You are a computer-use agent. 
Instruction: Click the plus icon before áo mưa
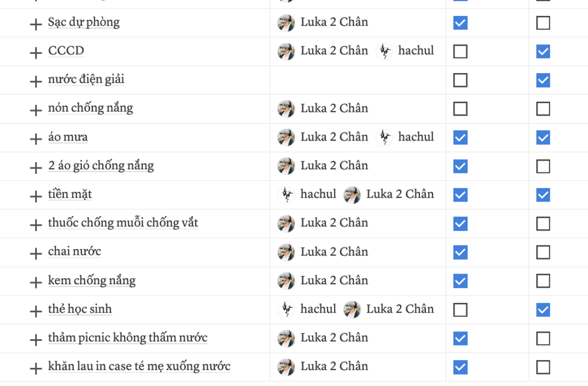[36, 139]
